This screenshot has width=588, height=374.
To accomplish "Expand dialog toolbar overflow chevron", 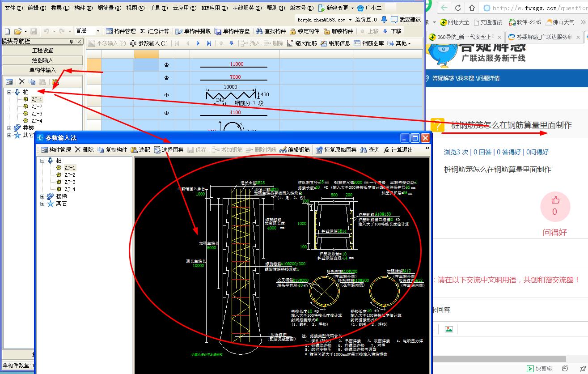I will (427, 148).
